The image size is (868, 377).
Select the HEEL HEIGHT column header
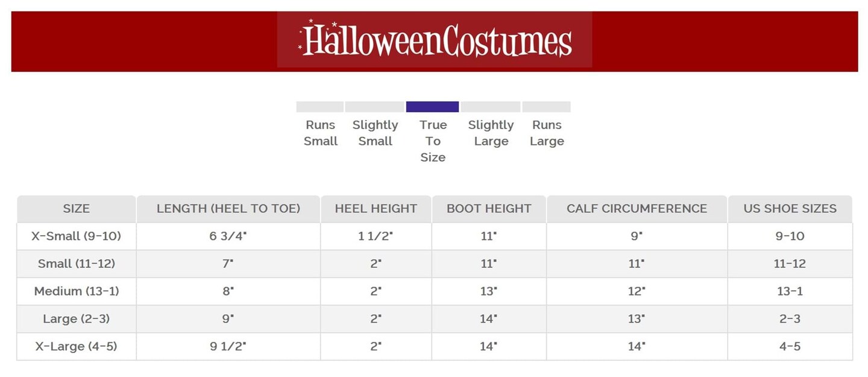376,209
